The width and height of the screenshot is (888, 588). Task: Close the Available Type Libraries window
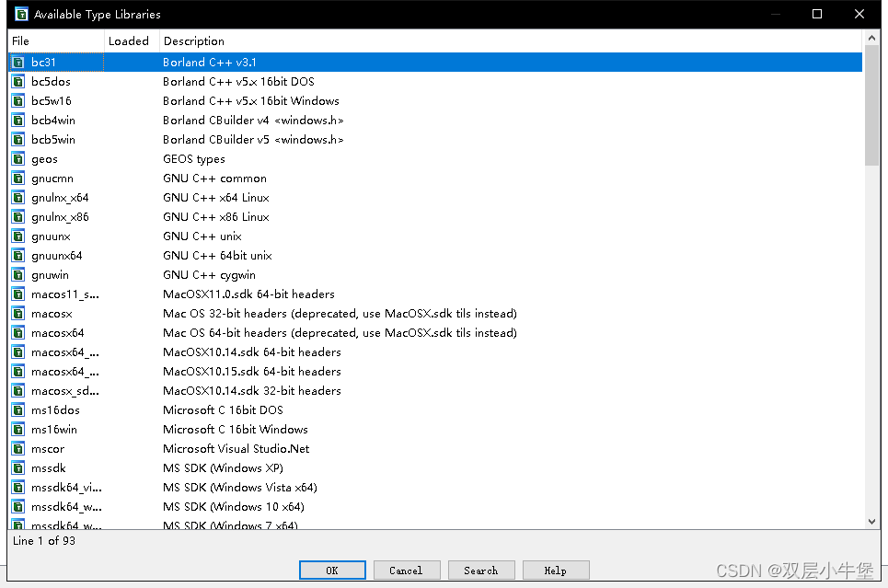pyautogui.click(x=859, y=14)
